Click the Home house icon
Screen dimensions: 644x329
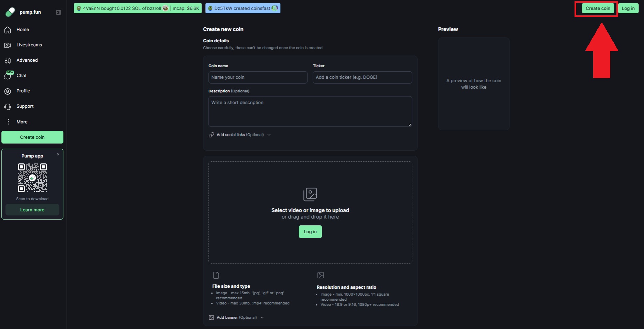point(8,30)
